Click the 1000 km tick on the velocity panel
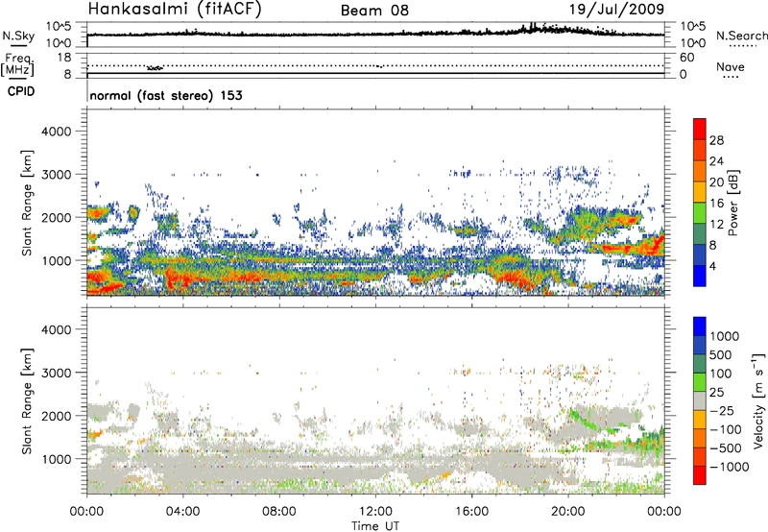Image resolution: width=768 pixels, height=532 pixels. 57,459
